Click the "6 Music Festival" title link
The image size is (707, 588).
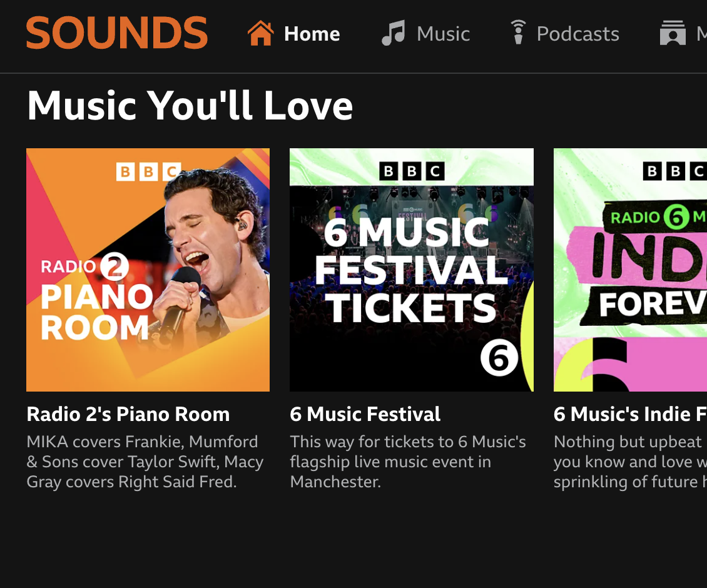coord(365,414)
